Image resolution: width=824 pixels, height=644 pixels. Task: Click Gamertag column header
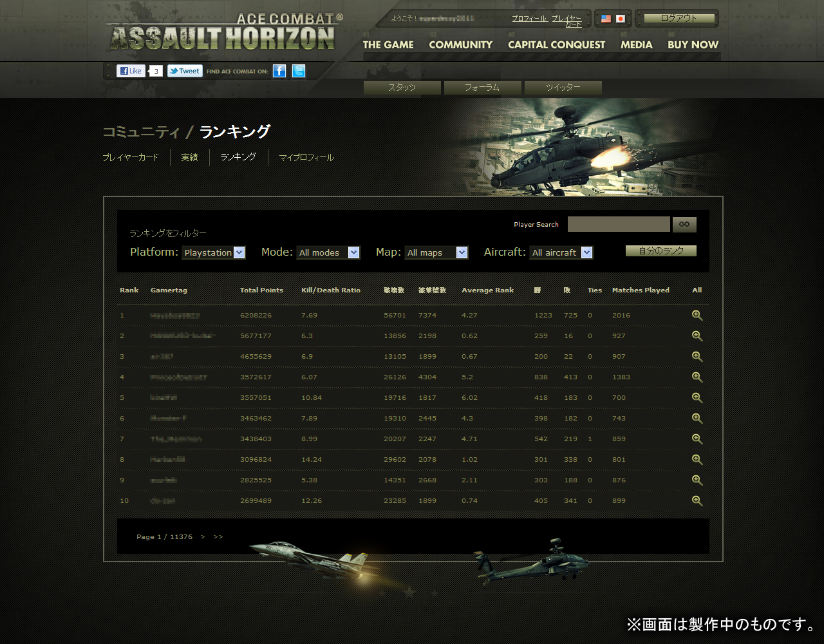coord(169,290)
